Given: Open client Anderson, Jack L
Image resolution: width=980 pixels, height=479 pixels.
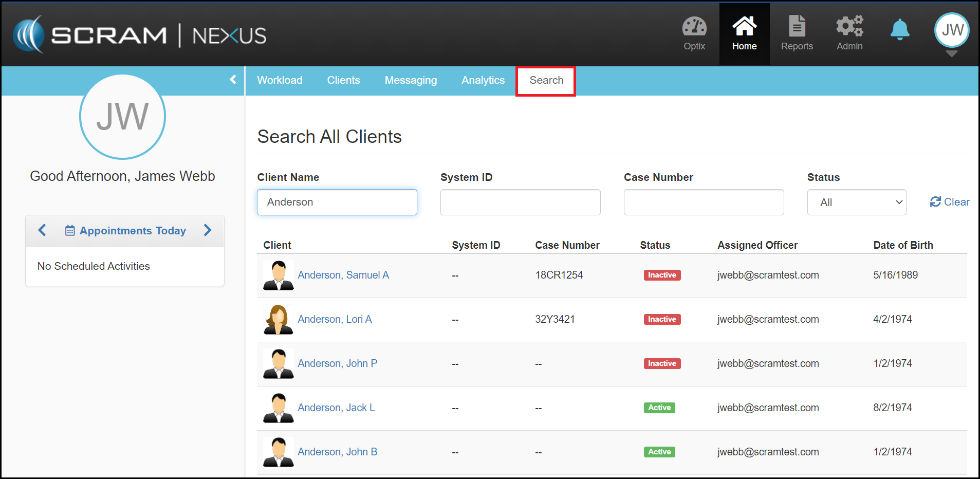Looking at the screenshot, I should pos(336,408).
